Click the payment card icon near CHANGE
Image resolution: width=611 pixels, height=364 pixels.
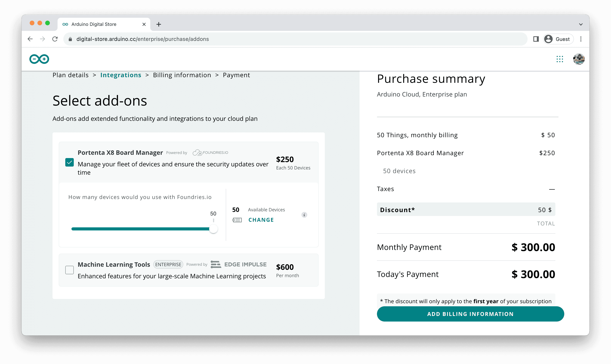point(237,220)
